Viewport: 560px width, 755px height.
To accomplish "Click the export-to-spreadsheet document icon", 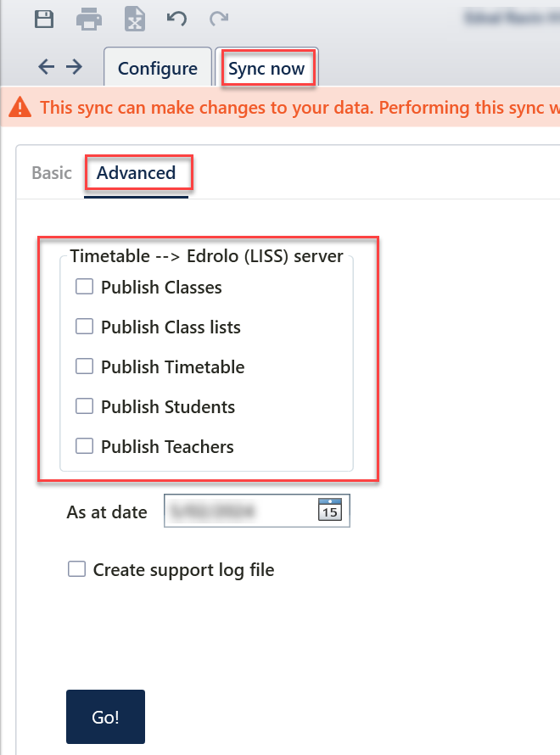I will 134,18.
